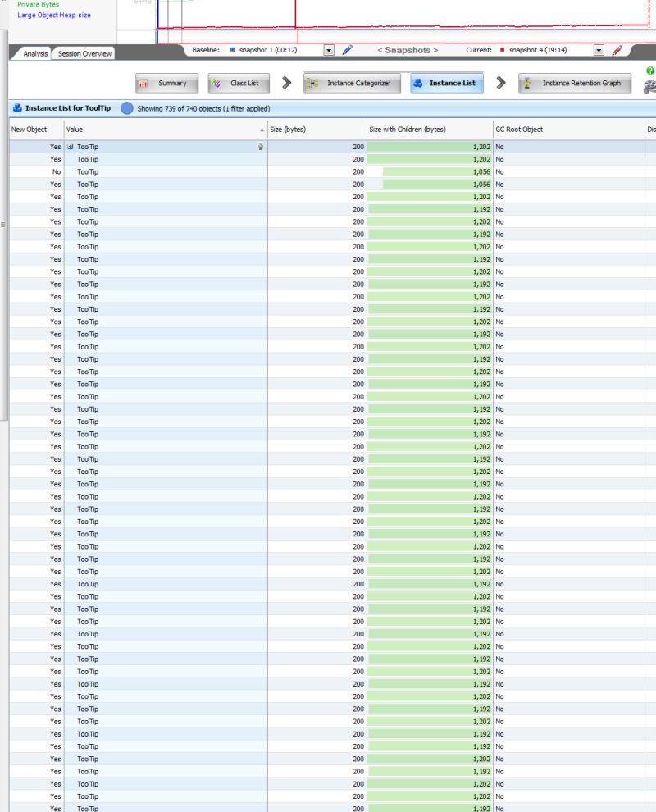Click the GC Root Object column header
Viewport: 656px width, 812px height.
(x=520, y=129)
